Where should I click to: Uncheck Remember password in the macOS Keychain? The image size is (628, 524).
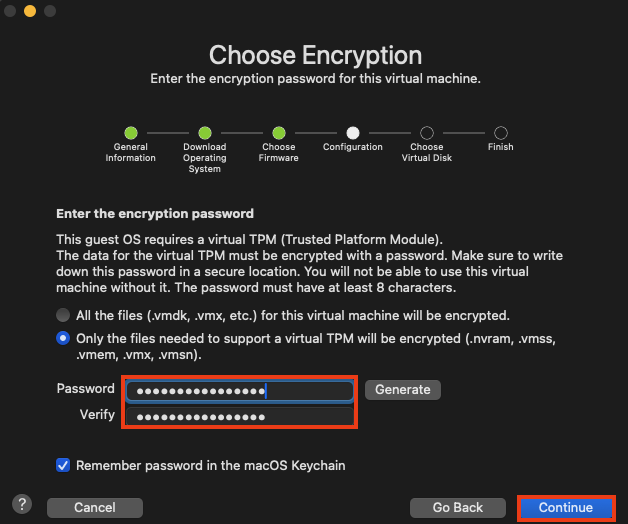[64, 465]
